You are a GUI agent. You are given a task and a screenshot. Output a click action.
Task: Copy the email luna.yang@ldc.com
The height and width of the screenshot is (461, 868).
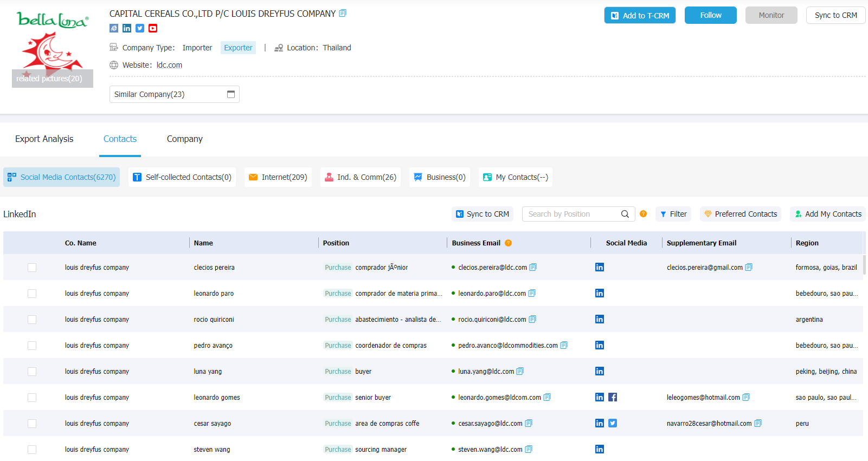click(520, 371)
